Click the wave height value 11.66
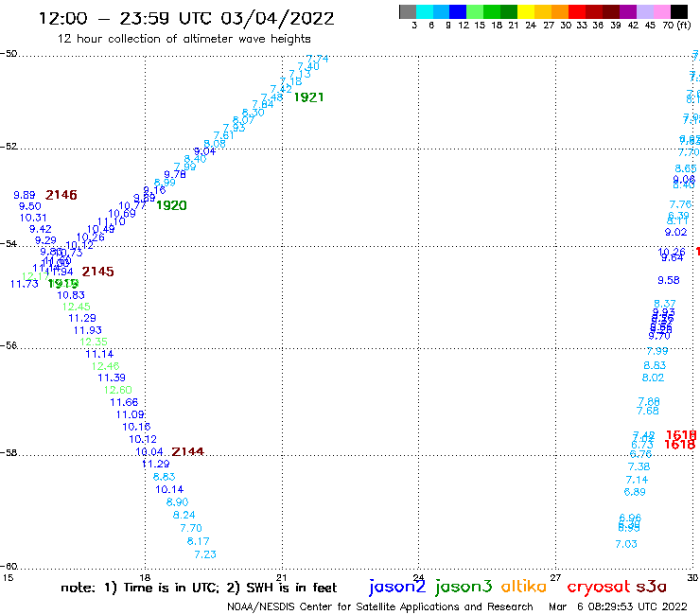Viewport: 700px width, 615px height. click(124, 402)
